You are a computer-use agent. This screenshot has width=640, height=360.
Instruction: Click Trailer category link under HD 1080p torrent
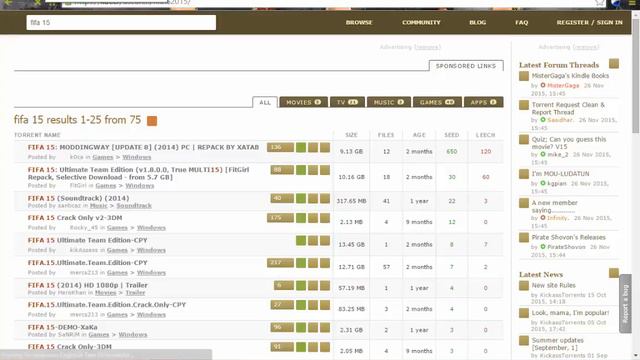(x=135, y=293)
